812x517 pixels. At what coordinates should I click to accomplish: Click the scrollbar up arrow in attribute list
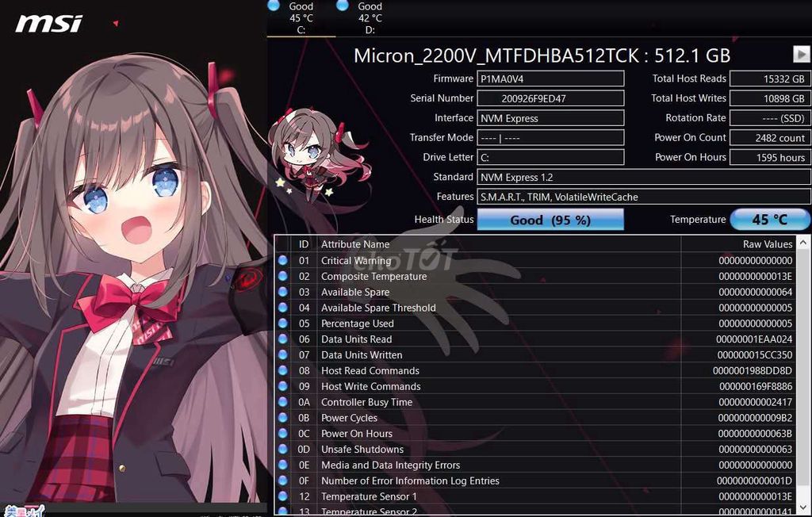pos(803,243)
